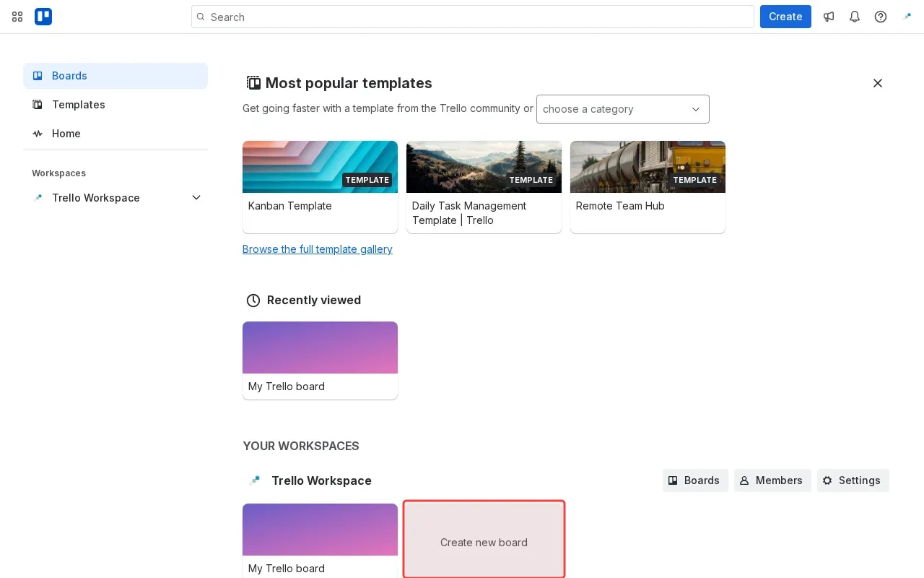Dismiss the Most popular templates section
This screenshot has height=578, width=924.
[878, 83]
